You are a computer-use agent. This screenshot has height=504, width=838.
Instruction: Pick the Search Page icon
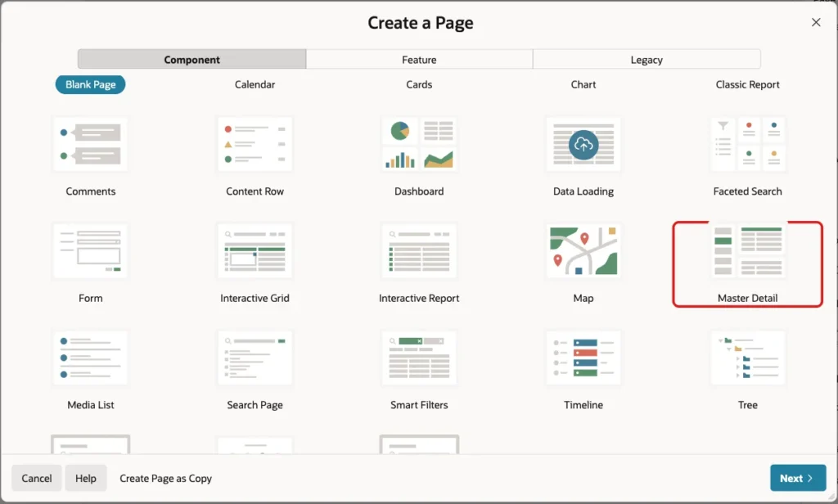pyautogui.click(x=255, y=358)
